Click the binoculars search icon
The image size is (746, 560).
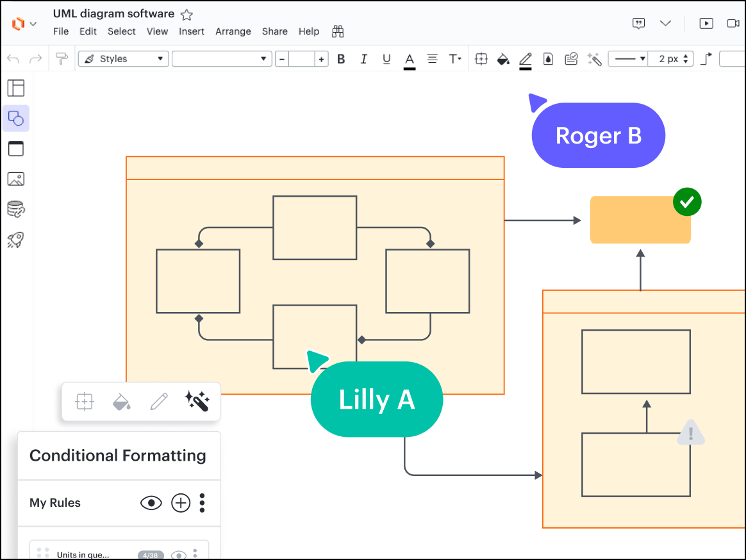[x=338, y=31]
